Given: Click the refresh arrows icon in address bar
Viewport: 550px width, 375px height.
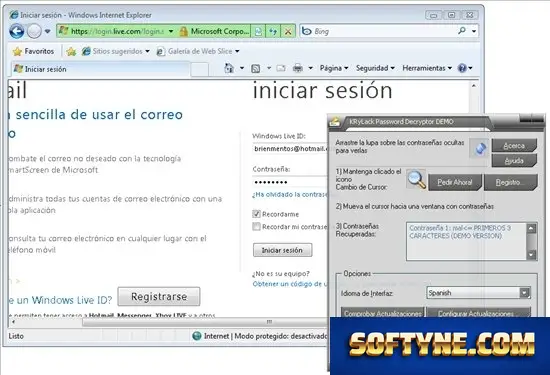Looking at the screenshot, I should pos(273,32).
